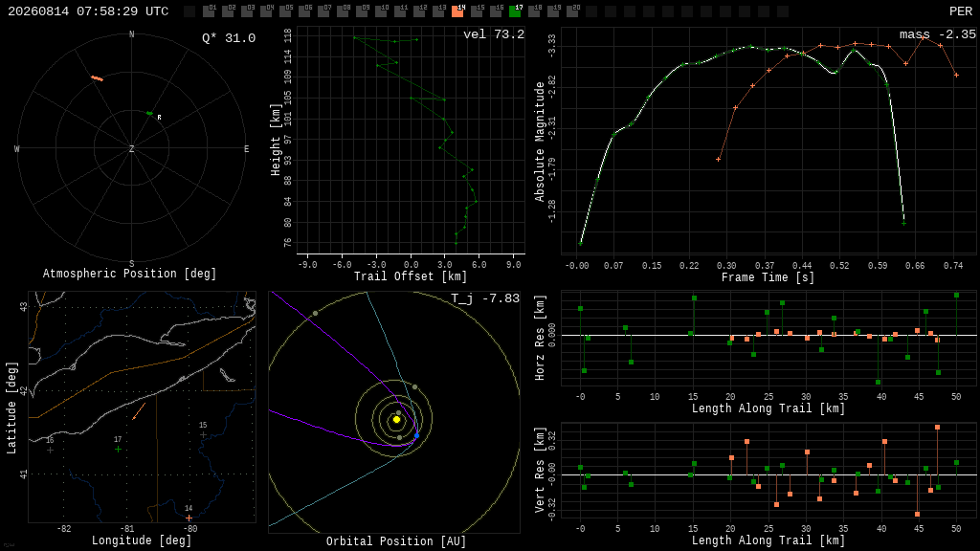Click the mass -2.35 readout
Viewport: 980px width, 551px height.
[938, 34]
